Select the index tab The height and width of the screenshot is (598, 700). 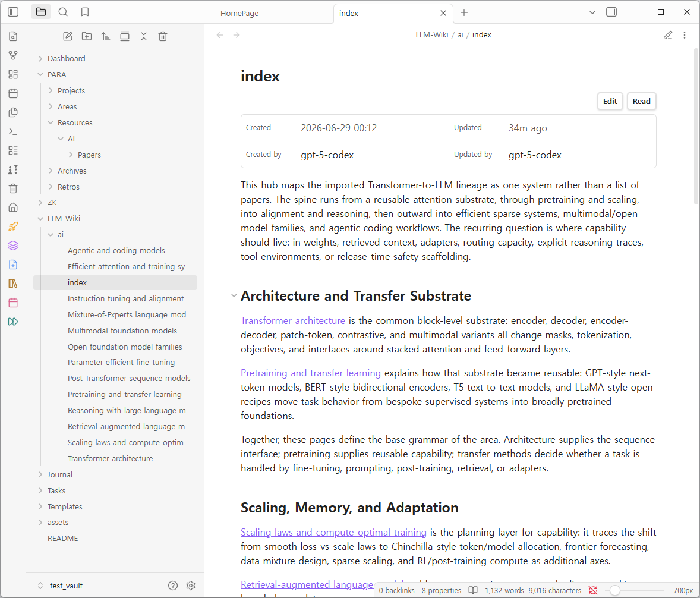coord(349,14)
